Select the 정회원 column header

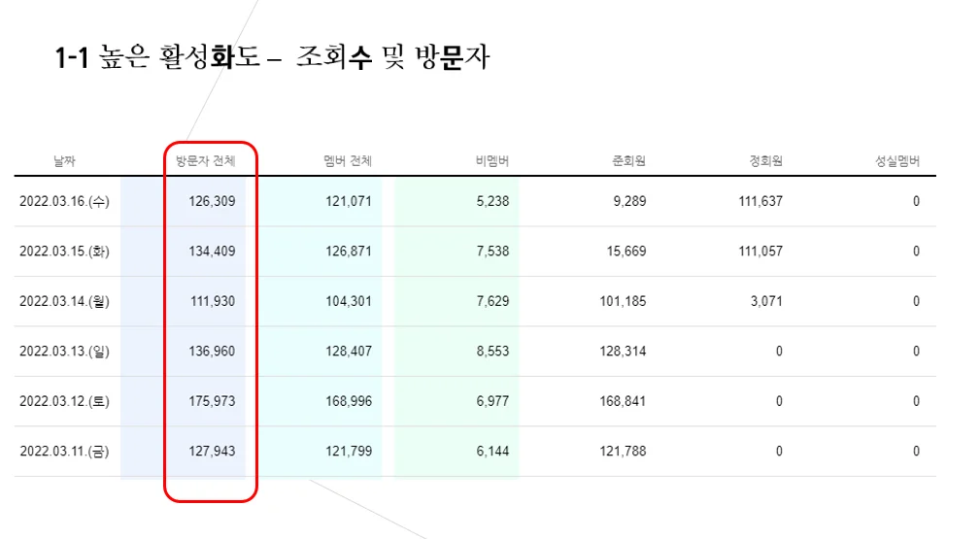point(765,161)
